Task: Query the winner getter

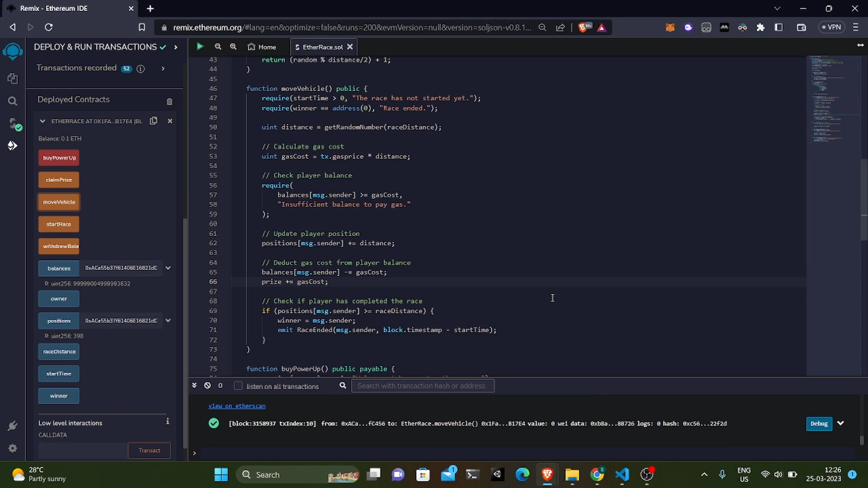Action: coord(59,396)
